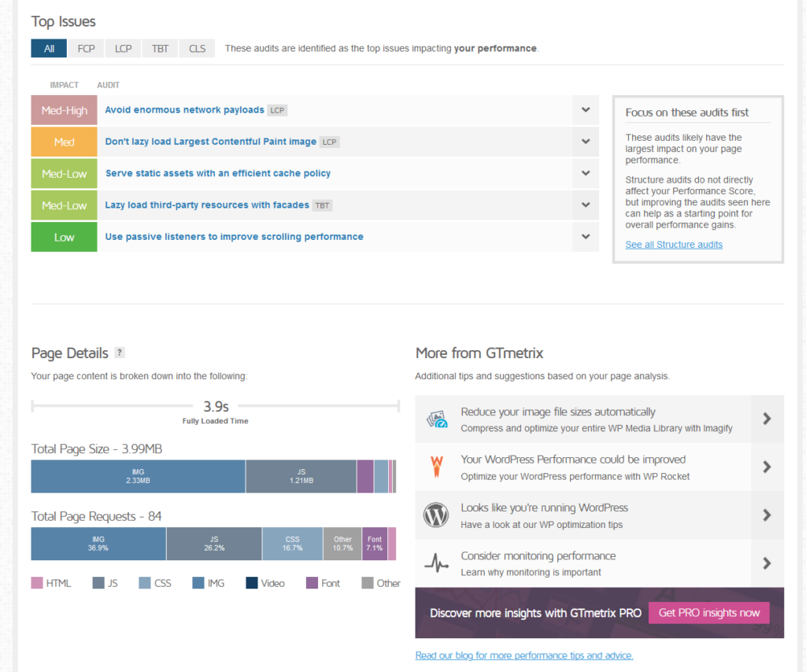Click the WordPress logo icon
Image resolution: width=806 pixels, height=672 pixels.
click(436, 515)
